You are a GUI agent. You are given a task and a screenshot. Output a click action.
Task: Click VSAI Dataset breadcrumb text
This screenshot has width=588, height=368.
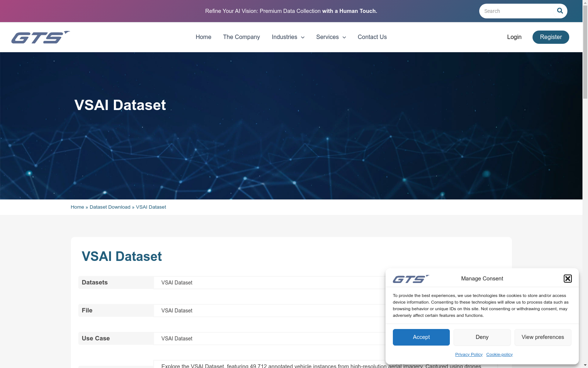[x=151, y=207]
